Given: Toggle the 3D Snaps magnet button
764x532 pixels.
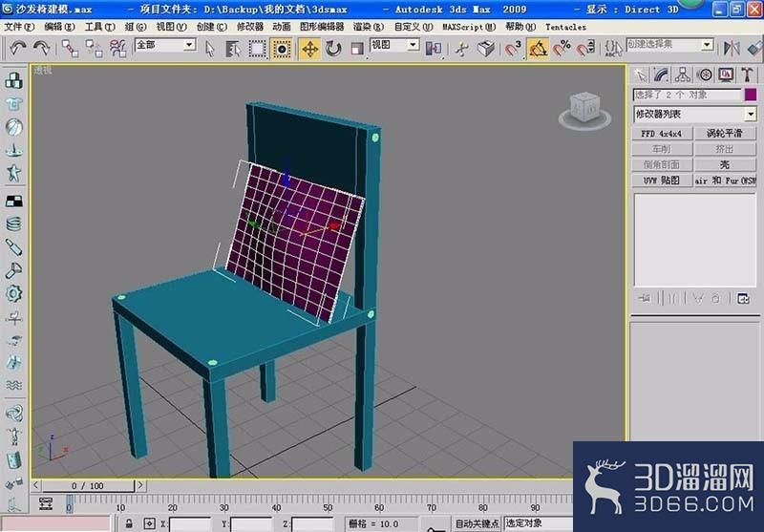Looking at the screenshot, I should coord(513,49).
